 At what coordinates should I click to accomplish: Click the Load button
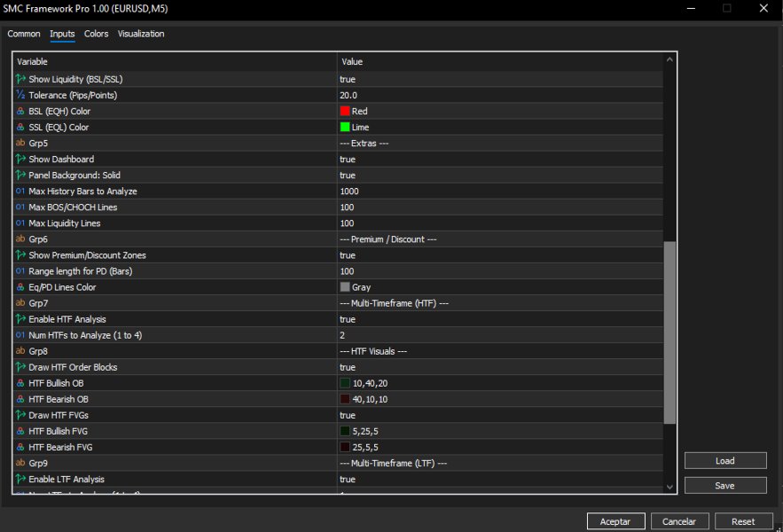(x=725, y=460)
